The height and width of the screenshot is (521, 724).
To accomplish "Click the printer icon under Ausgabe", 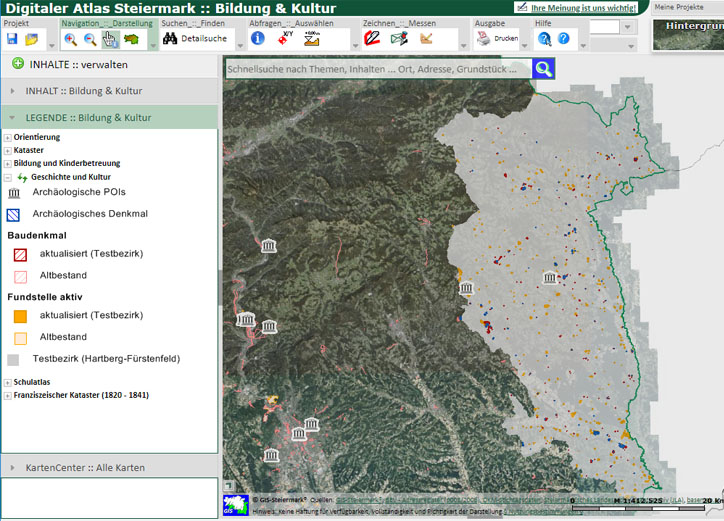I will pos(483,39).
